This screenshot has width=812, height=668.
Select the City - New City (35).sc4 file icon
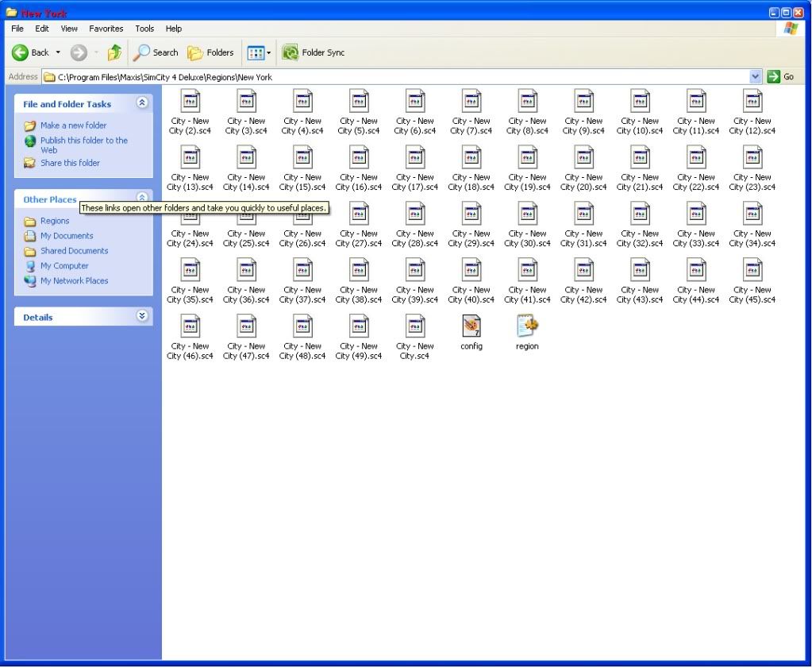click(x=190, y=269)
